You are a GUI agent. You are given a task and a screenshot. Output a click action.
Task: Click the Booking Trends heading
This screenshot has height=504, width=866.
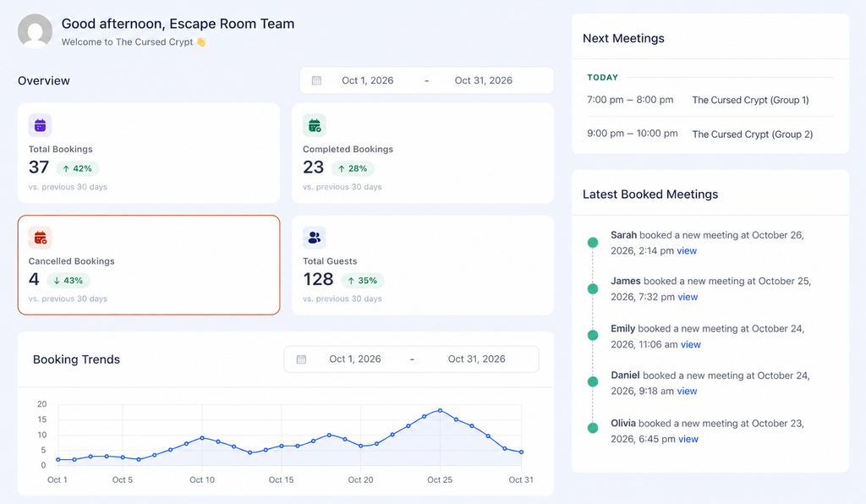pos(76,359)
